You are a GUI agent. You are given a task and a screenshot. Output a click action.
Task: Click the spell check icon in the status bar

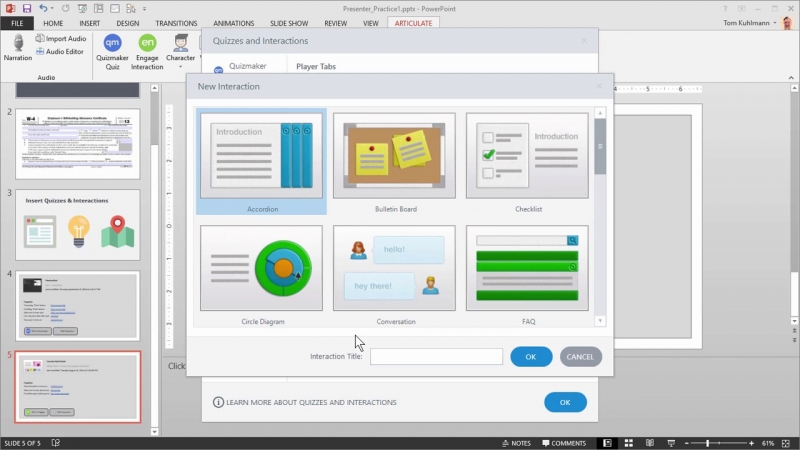point(56,443)
